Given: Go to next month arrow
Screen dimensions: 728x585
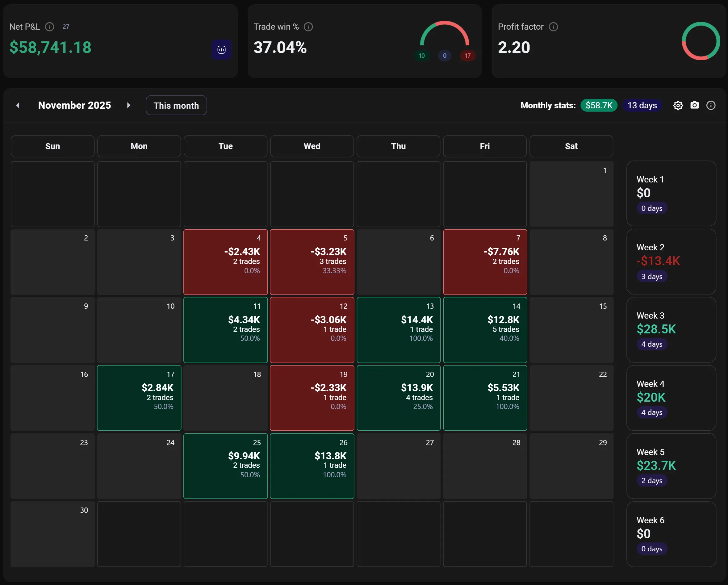Looking at the screenshot, I should pos(128,105).
